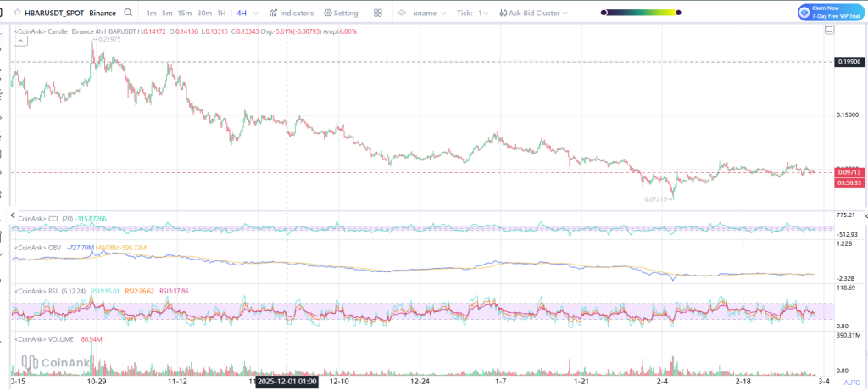Click the 2-18 date on the time axis
Screen dimensions: 868x391
pos(744,382)
